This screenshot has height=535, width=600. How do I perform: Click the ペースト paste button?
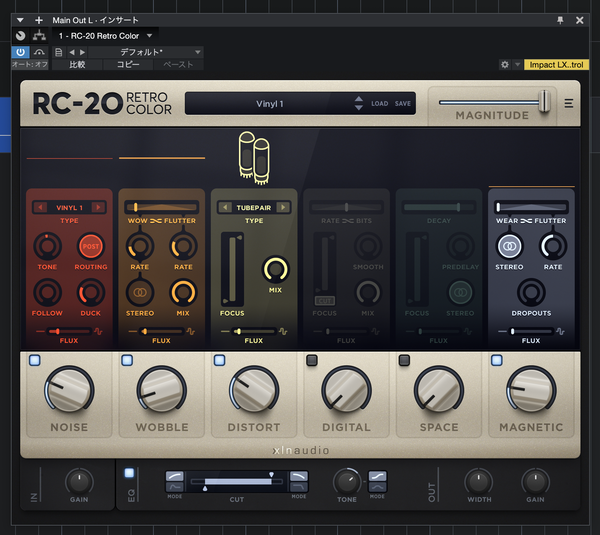178,64
